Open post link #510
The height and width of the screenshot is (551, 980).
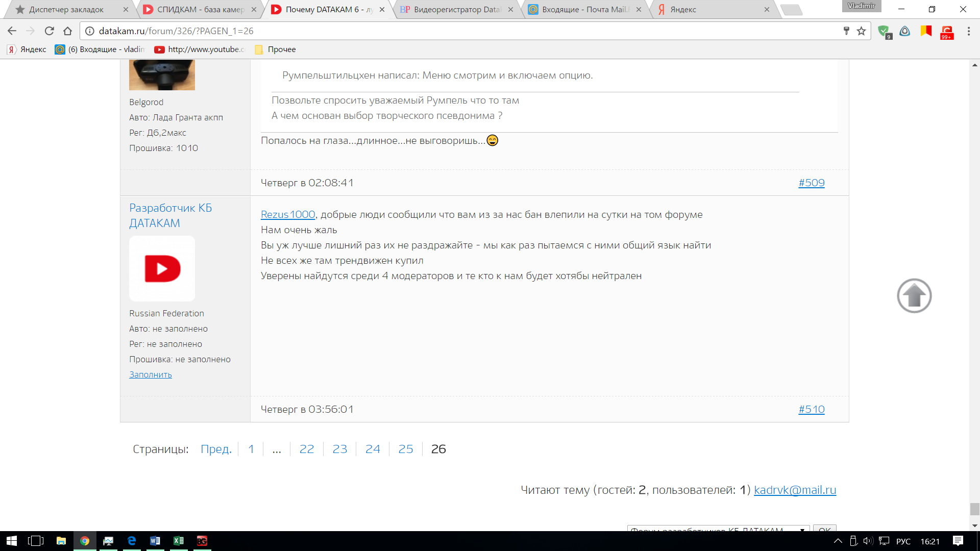[x=811, y=409]
